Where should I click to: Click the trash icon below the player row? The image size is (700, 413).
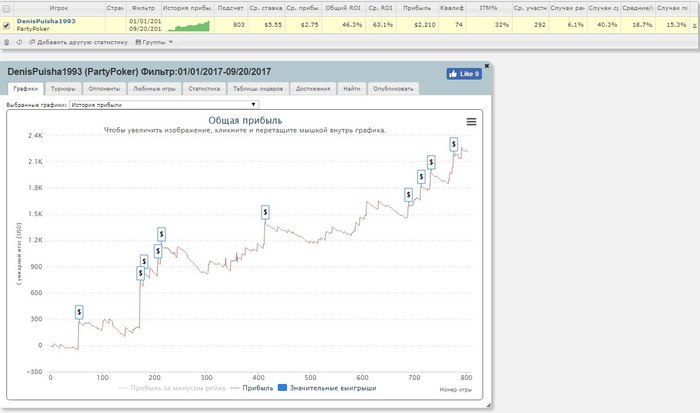pyautogui.click(x=6, y=42)
